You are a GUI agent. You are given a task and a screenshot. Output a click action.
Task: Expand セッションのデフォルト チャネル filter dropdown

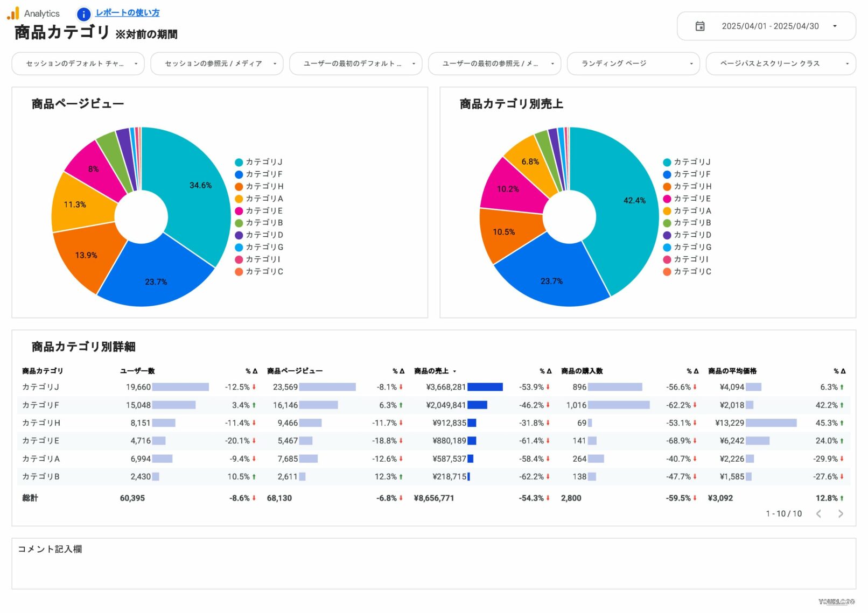tap(78, 64)
